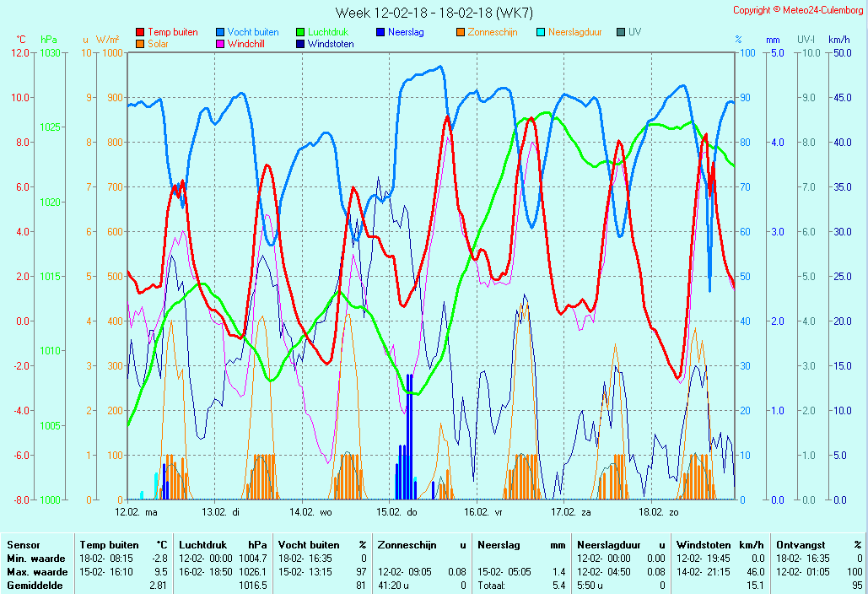Screen dimensions: 868x594
Task: Click the Windstoten legend label
Action: point(330,44)
